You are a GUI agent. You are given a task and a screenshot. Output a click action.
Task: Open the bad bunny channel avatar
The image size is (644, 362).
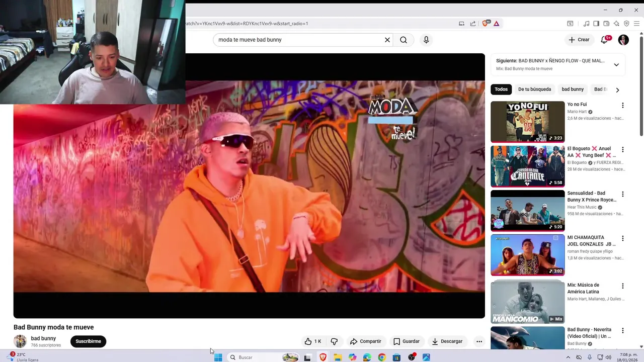[20, 341]
